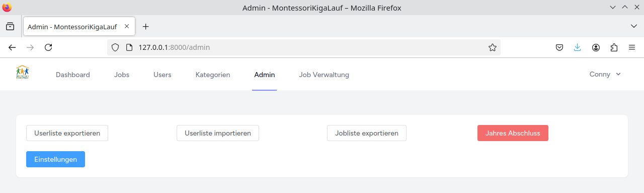Open the Firefox hamburger menu
644x193 pixels.
(x=632, y=47)
